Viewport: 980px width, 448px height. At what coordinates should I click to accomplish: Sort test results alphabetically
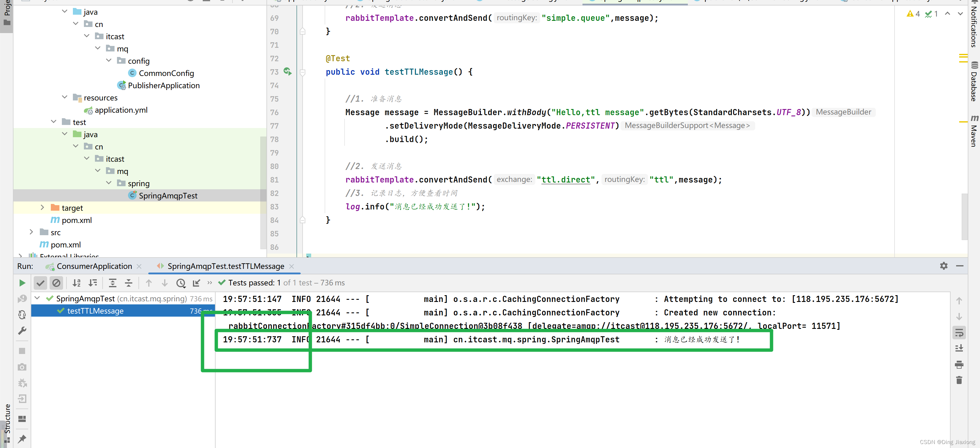[77, 283]
